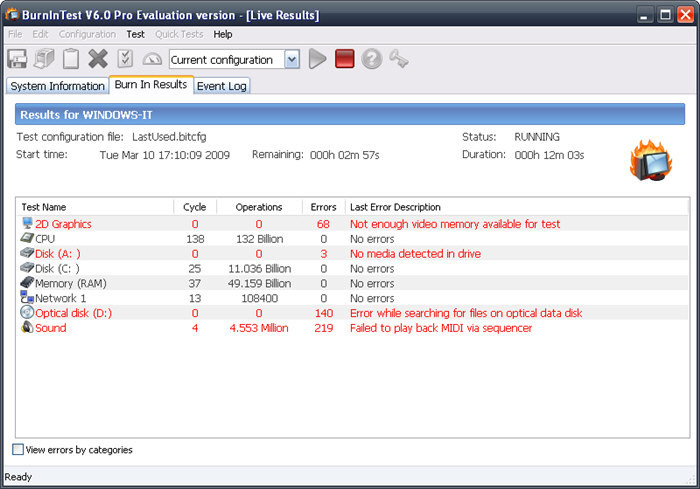The width and height of the screenshot is (700, 489).
Task: Open the Help menu
Action: pos(223,34)
